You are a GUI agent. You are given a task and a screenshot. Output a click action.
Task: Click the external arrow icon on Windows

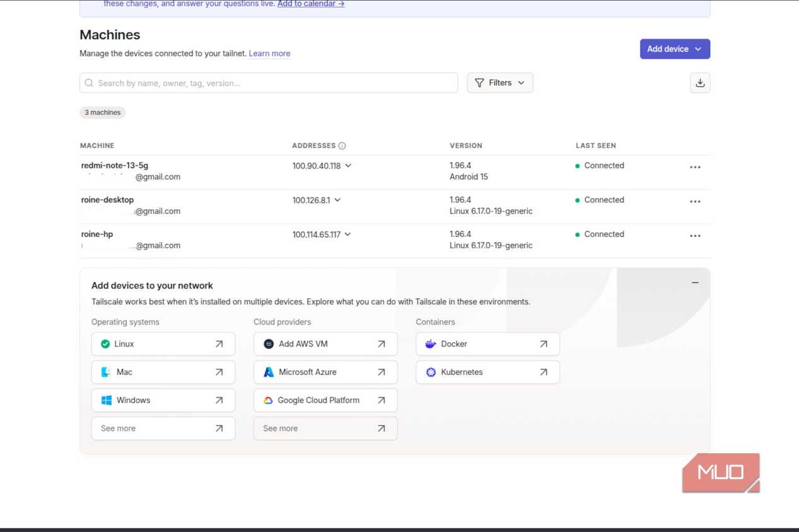click(x=219, y=400)
